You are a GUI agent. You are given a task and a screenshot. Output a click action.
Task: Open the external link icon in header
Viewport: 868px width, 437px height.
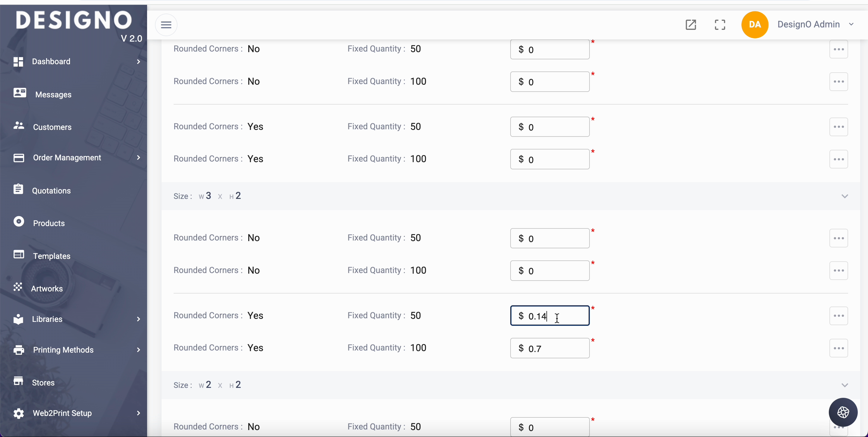[691, 25]
